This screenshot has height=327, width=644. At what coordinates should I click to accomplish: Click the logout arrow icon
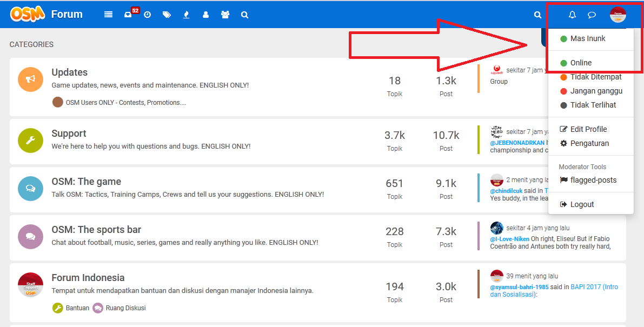pos(563,204)
